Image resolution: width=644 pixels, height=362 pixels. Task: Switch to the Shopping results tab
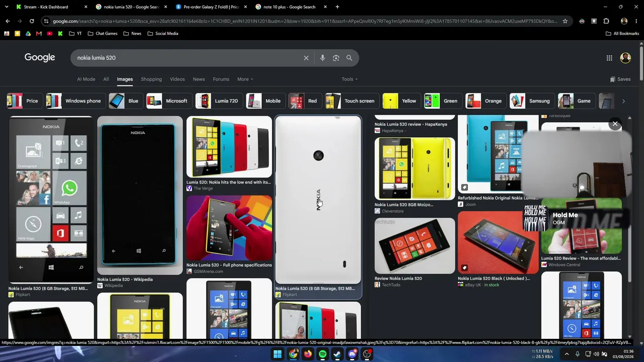pos(151,79)
